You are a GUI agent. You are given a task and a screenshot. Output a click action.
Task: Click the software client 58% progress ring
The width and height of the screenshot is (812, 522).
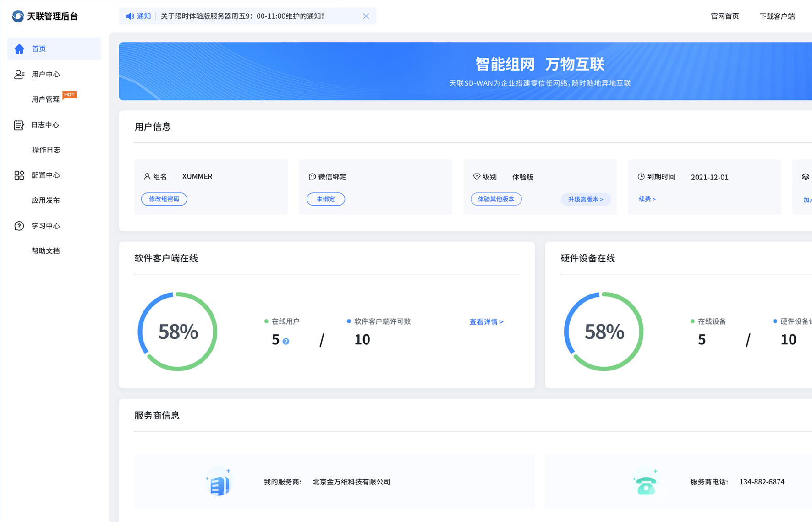(x=177, y=332)
